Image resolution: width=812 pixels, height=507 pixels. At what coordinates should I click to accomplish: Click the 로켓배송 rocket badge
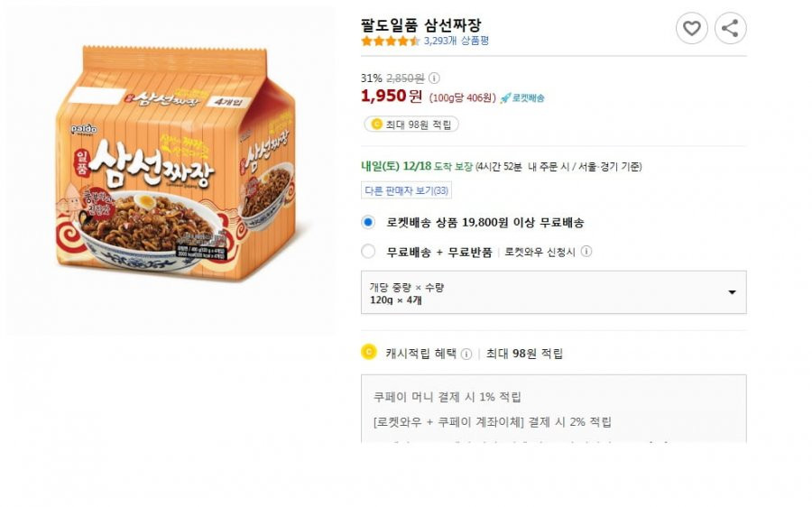522,97
